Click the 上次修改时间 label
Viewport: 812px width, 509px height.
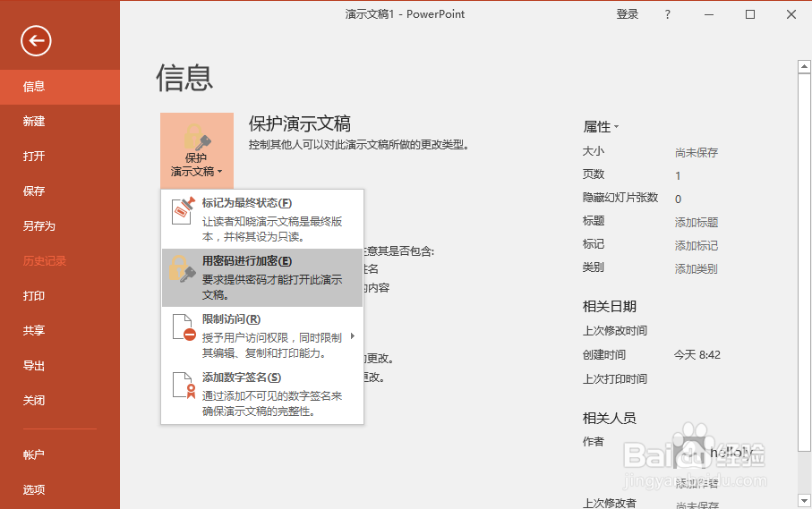coord(615,331)
